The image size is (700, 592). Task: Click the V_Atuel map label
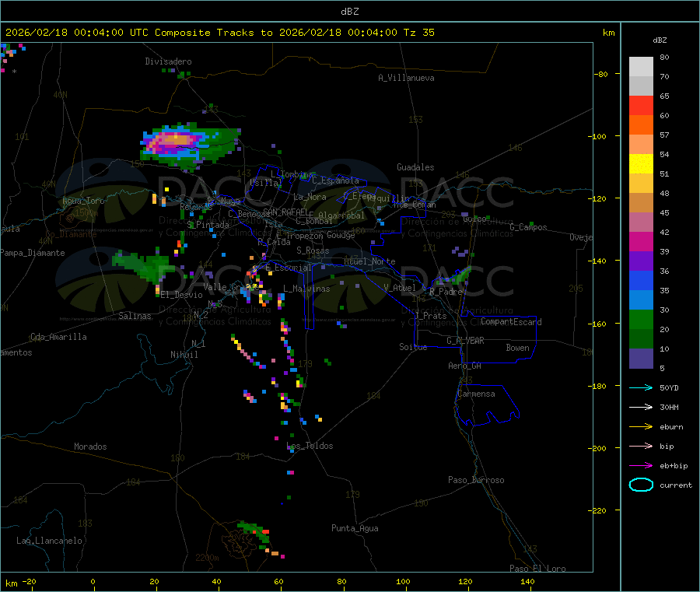click(x=400, y=288)
